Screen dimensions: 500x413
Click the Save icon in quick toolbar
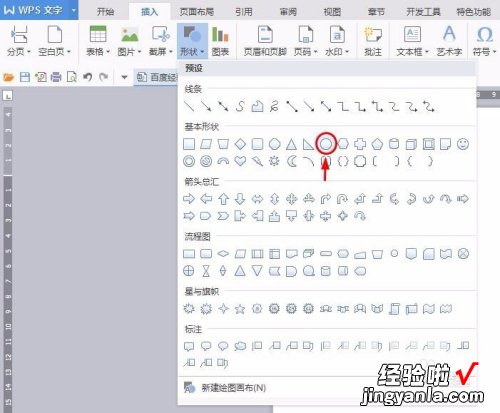(x=25, y=77)
